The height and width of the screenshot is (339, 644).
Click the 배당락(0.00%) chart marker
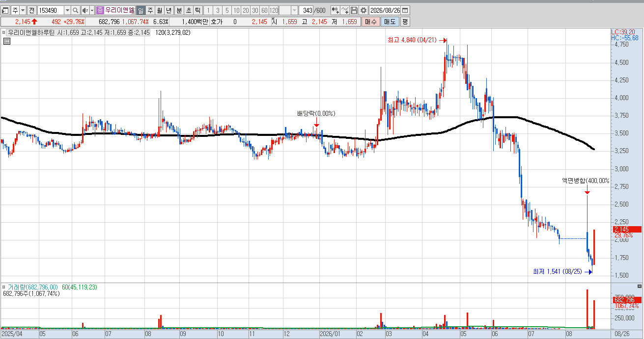click(x=316, y=113)
